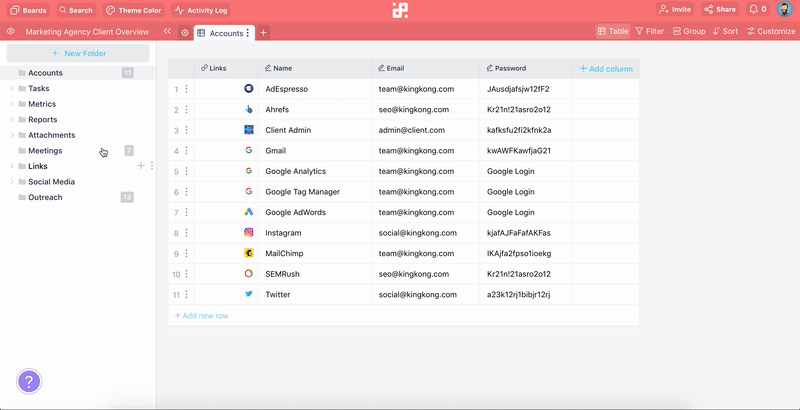The height and width of the screenshot is (410, 800).
Task: Click the Password column header
Action: pos(526,68)
